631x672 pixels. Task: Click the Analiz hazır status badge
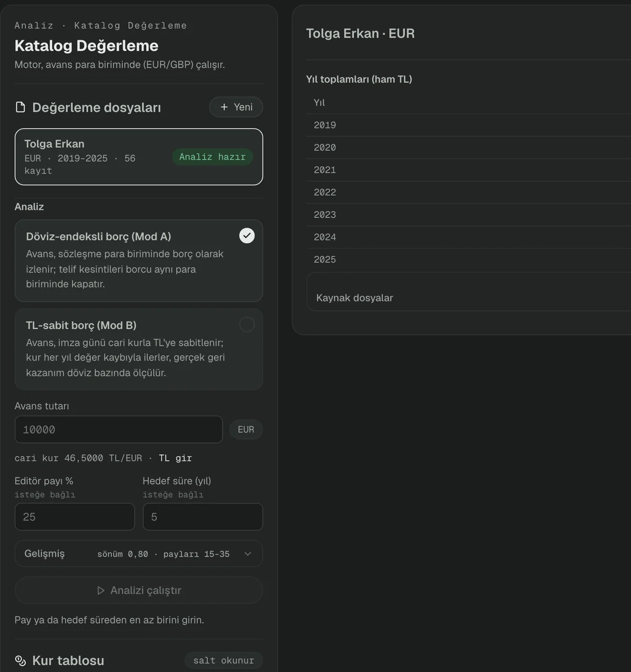pyautogui.click(x=212, y=157)
